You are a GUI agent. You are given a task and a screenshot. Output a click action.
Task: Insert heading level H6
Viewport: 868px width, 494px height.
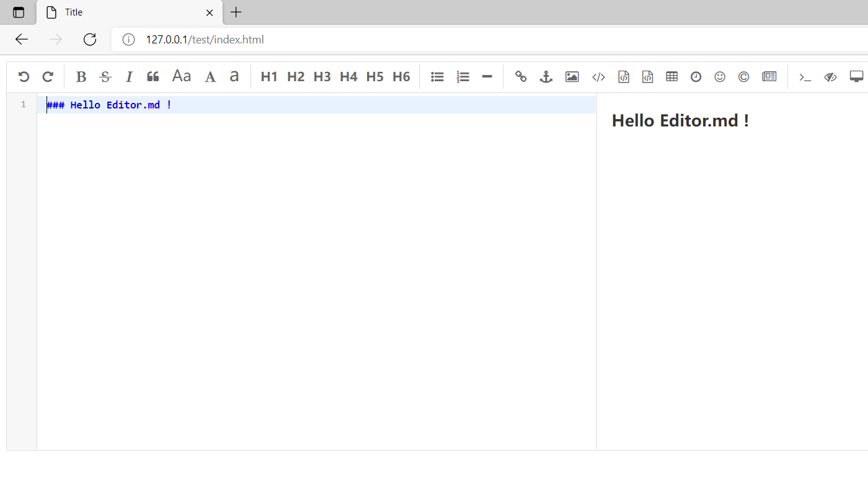pyautogui.click(x=401, y=77)
